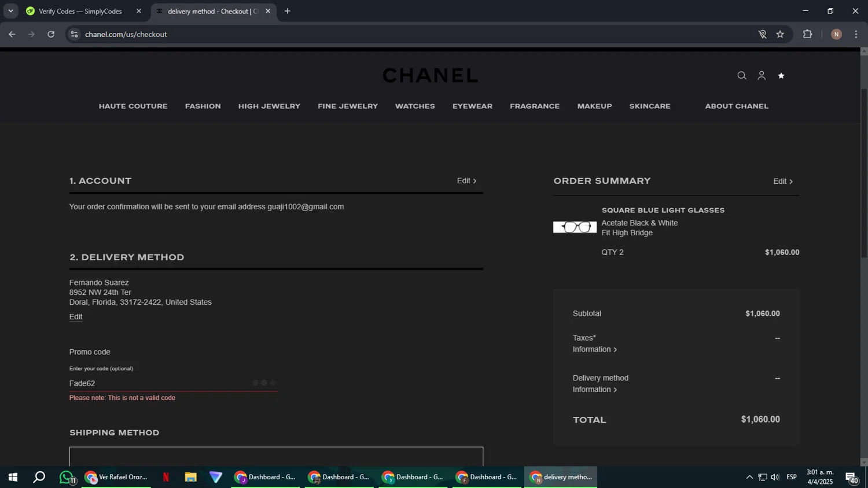Click the TOTAL $1,060.00 amount
The height and width of the screenshot is (488, 868).
coord(760,420)
